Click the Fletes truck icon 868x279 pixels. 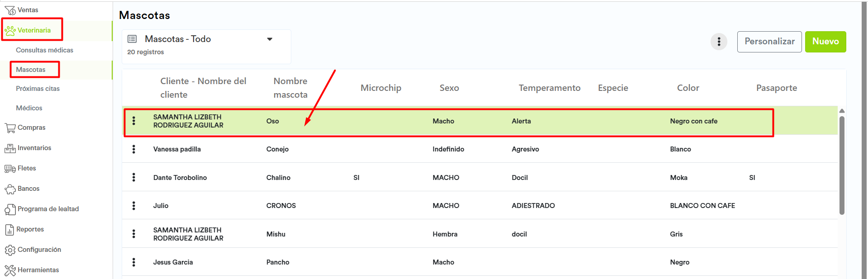9,169
